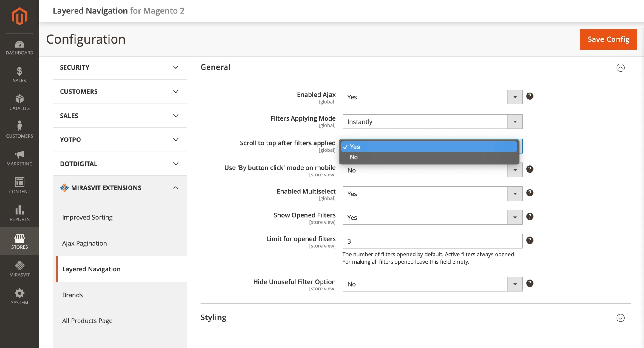Go to the Brands settings tab
Image resolution: width=644 pixels, height=348 pixels.
pos(72,295)
